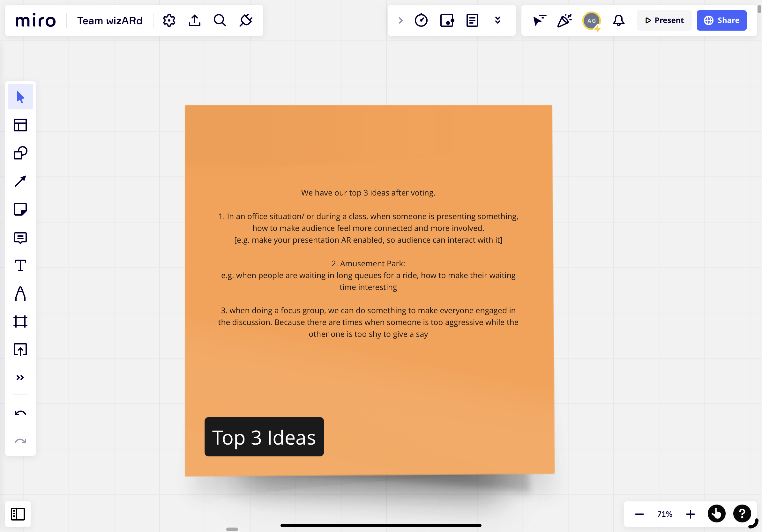Toggle the frames side panel
This screenshot has height=532, width=762.
18,514
